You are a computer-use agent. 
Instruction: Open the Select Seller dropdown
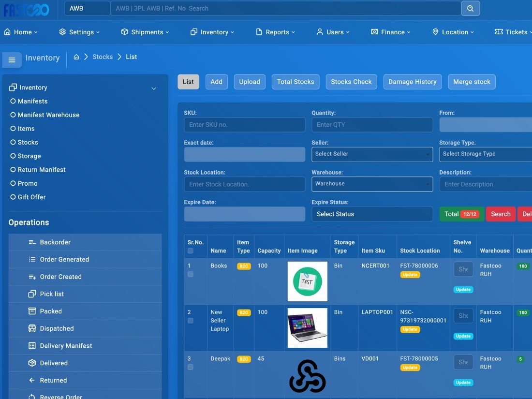point(372,154)
